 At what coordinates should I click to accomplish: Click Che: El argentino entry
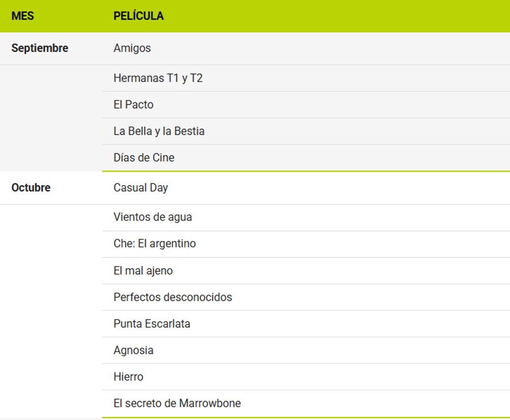click(155, 243)
